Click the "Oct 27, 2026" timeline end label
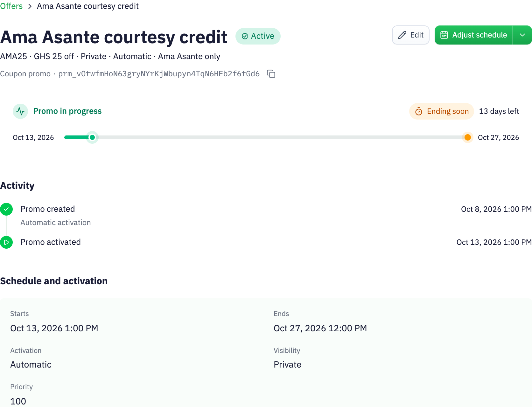The width and height of the screenshot is (532, 407). coord(498,137)
